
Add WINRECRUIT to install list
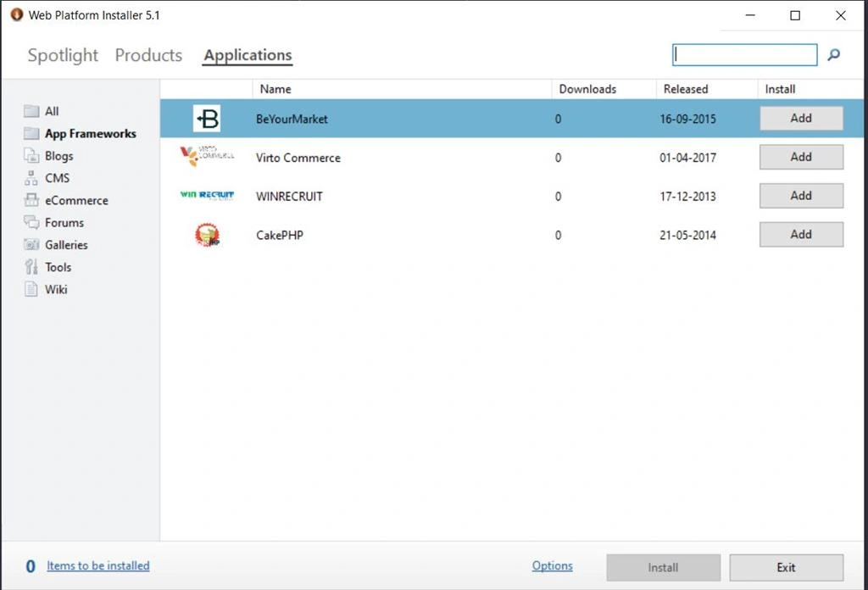[801, 196]
